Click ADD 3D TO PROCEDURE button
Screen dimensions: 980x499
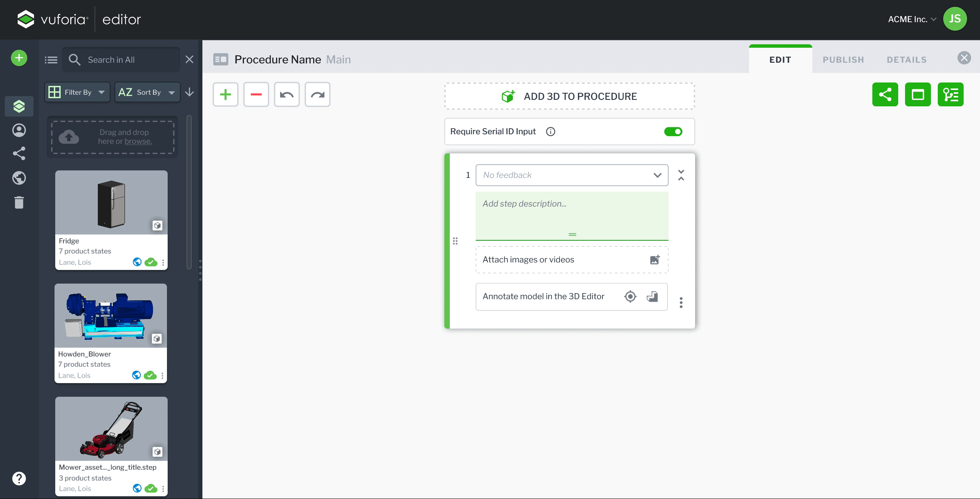pyautogui.click(x=569, y=96)
